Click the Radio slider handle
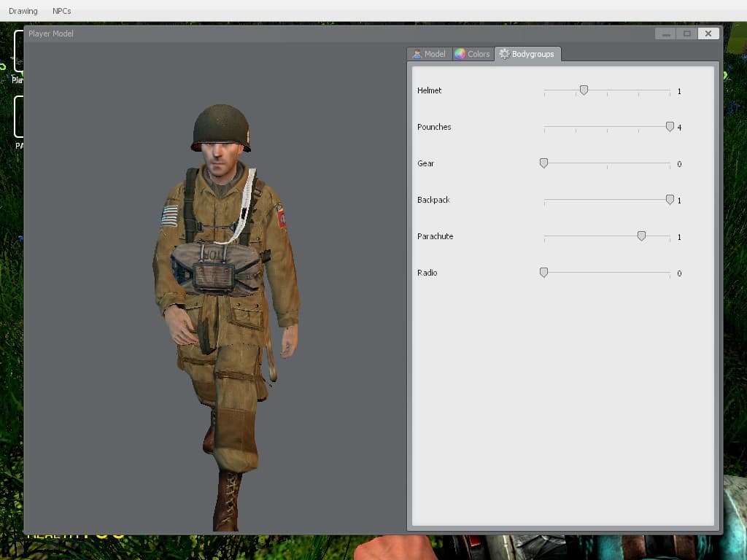This screenshot has width=747, height=560. click(x=543, y=273)
